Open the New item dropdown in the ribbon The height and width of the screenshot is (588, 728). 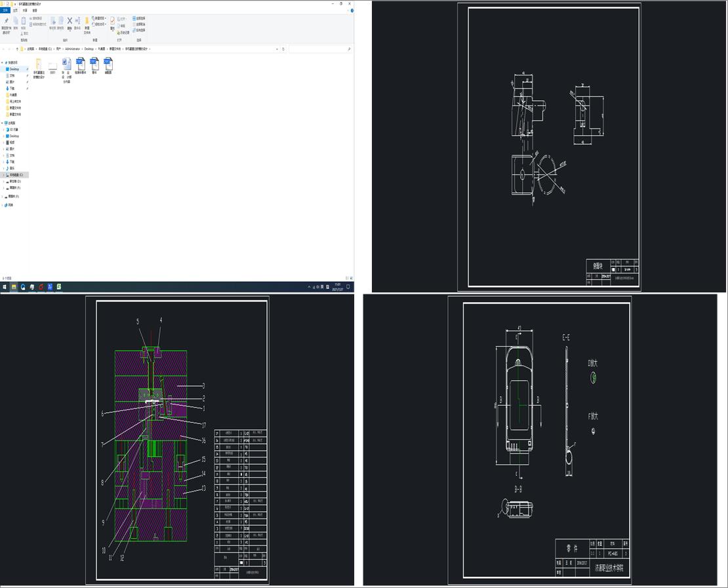pyautogui.click(x=100, y=18)
